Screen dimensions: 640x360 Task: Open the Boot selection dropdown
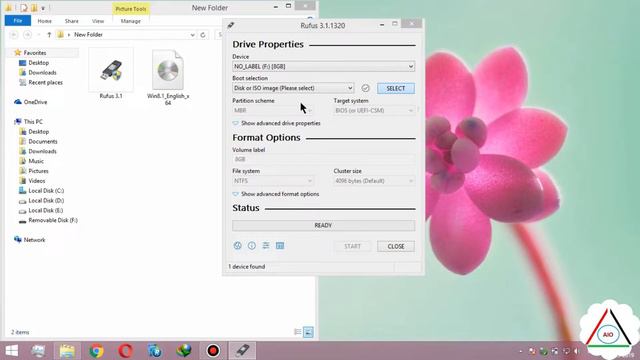click(x=293, y=88)
